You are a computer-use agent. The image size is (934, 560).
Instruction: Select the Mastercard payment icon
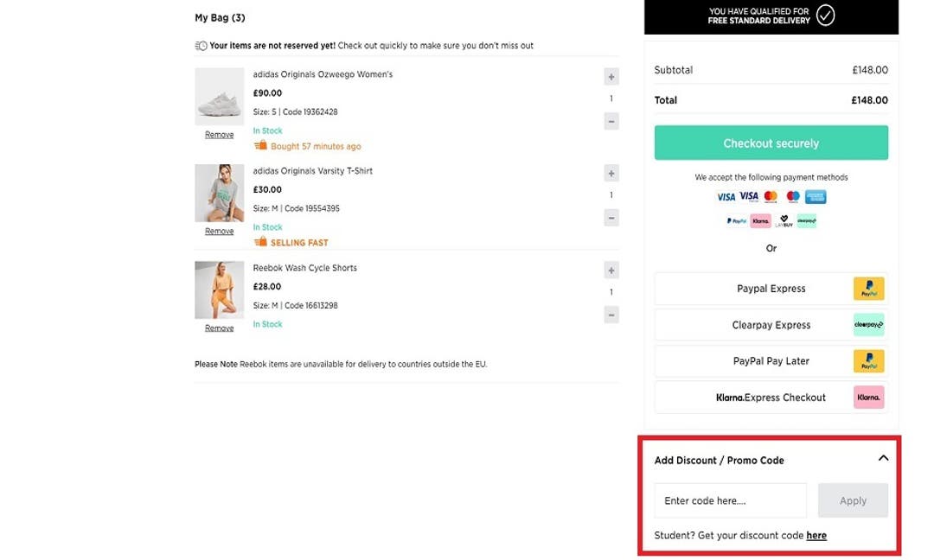pyautogui.click(x=770, y=196)
